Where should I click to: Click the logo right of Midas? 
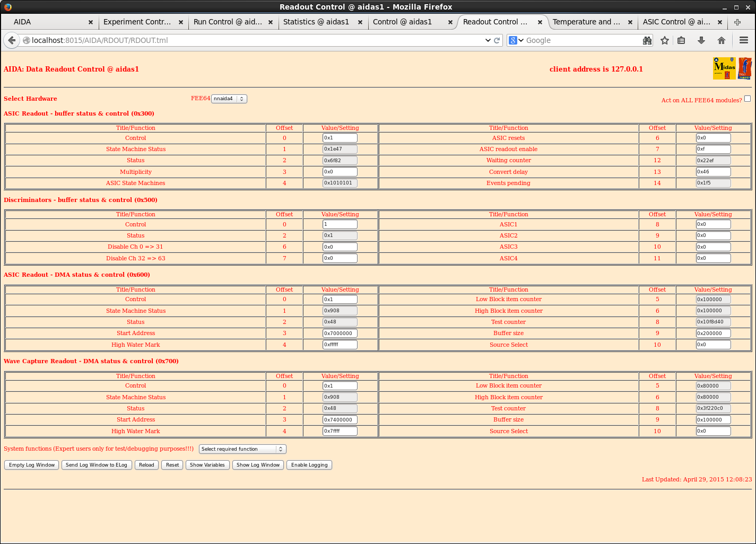tap(745, 68)
